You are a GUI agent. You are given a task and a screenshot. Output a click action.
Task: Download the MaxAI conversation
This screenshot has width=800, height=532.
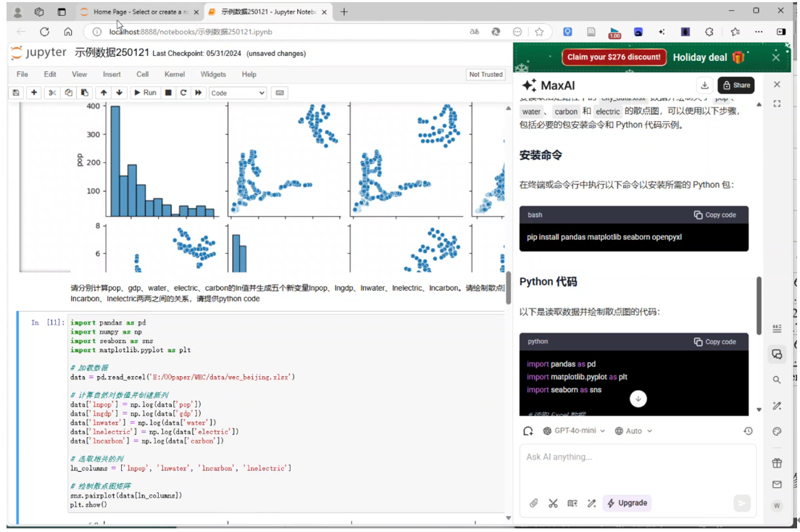pyautogui.click(x=704, y=86)
